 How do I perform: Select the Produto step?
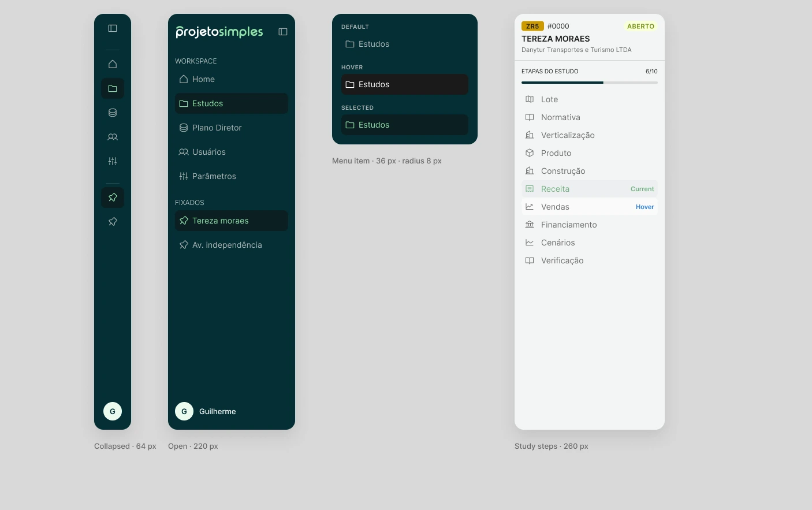pyautogui.click(x=590, y=153)
